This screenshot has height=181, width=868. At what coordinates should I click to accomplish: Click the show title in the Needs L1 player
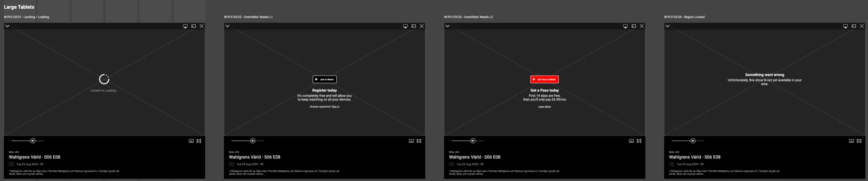tap(255, 157)
